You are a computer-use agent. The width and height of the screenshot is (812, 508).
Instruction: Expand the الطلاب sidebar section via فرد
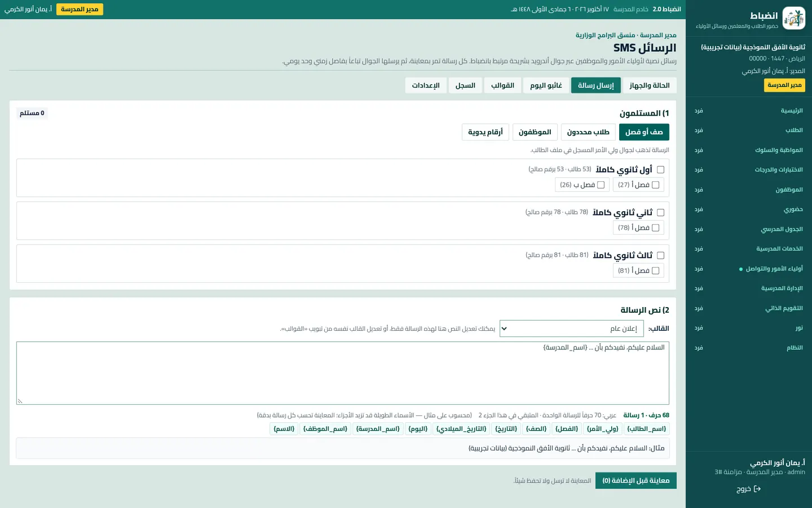click(699, 130)
